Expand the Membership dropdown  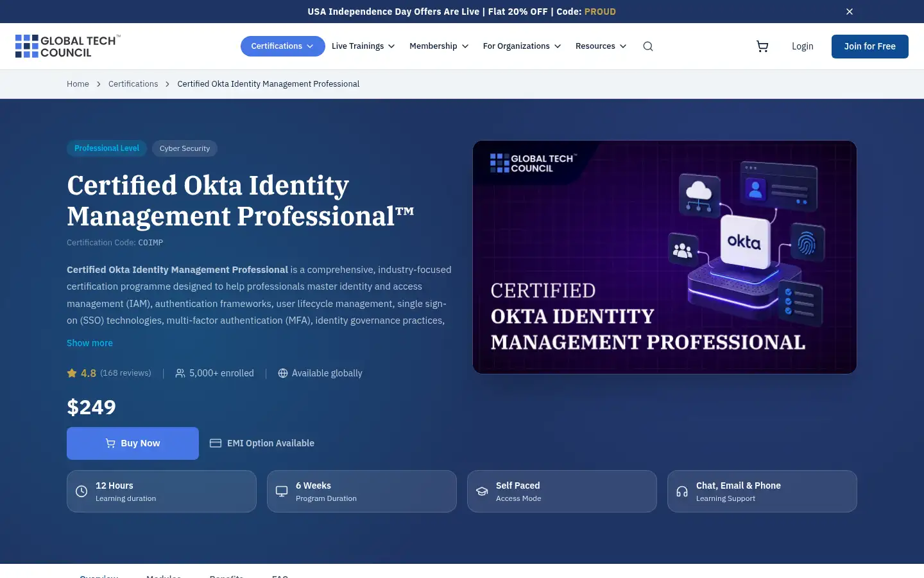tap(439, 46)
